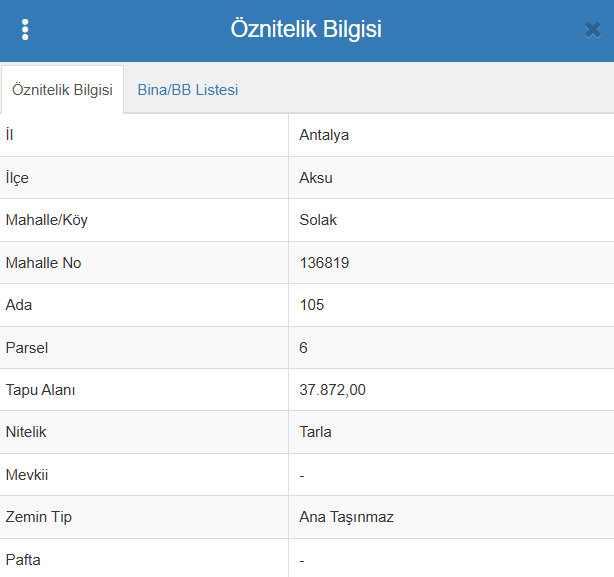Select the İlçe field label
This screenshot has height=577, width=614.
tap(17, 178)
